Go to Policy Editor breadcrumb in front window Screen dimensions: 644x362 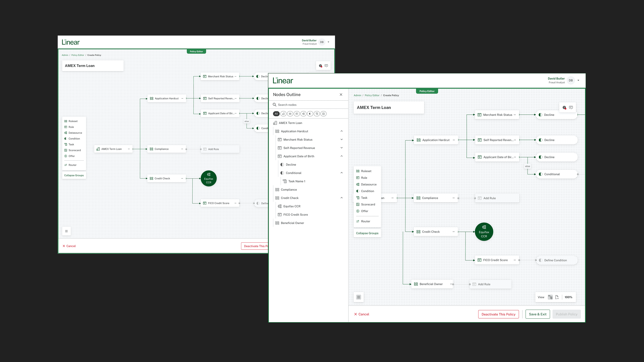pyautogui.click(x=372, y=95)
